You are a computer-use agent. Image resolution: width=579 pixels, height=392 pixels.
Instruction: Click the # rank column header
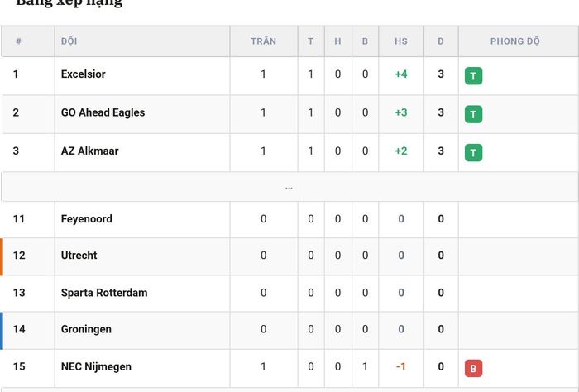(18, 41)
